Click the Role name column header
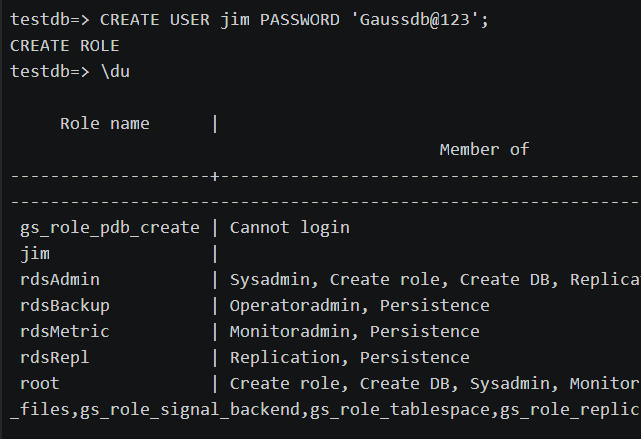This screenshot has height=439, width=641. click(105, 124)
